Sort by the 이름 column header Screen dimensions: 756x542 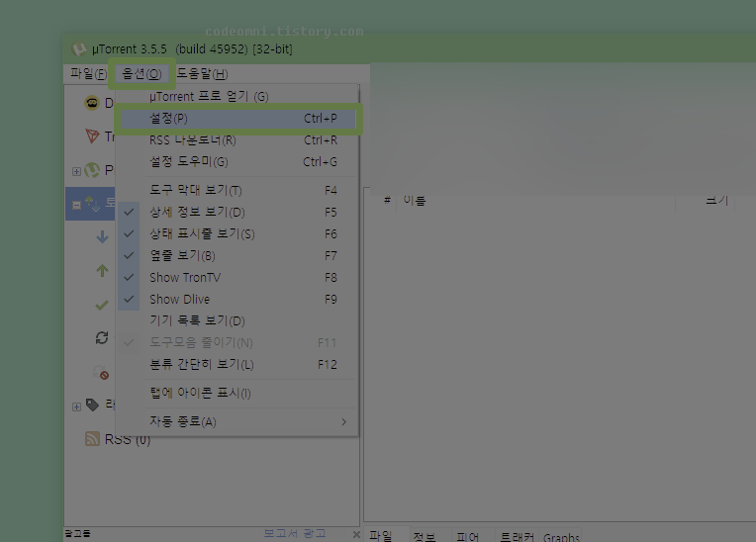(x=415, y=200)
